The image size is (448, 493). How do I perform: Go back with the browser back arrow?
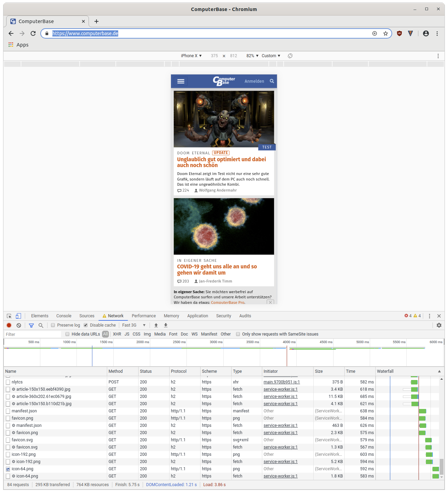tap(11, 33)
